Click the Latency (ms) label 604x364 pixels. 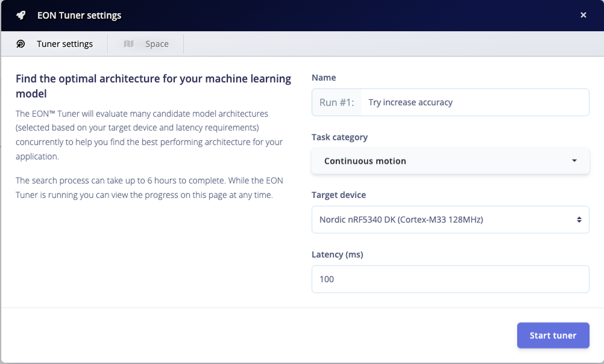(337, 255)
